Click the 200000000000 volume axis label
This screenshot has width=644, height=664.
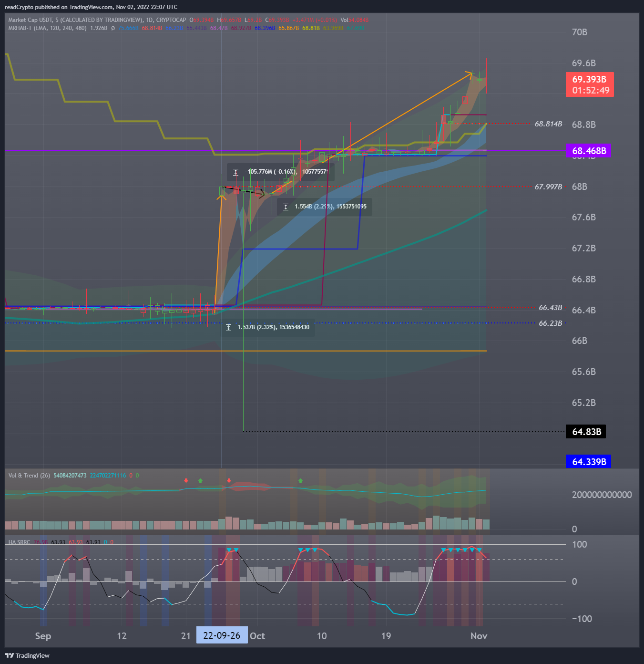coord(602,495)
